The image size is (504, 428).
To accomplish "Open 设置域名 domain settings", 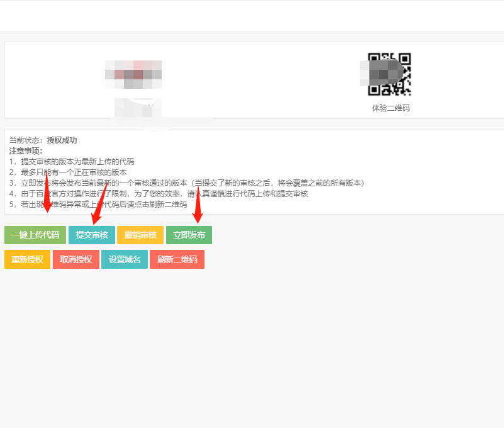I will tap(125, 259).
